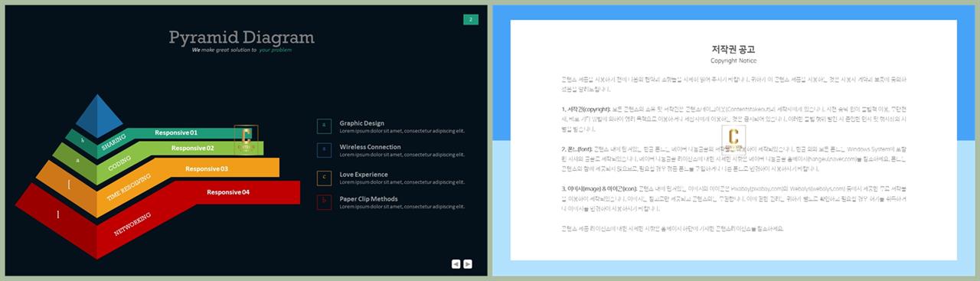Click the icon box beside Paper Clip Methods
Screen dimensions: 980x281
[x=324, y=201]
